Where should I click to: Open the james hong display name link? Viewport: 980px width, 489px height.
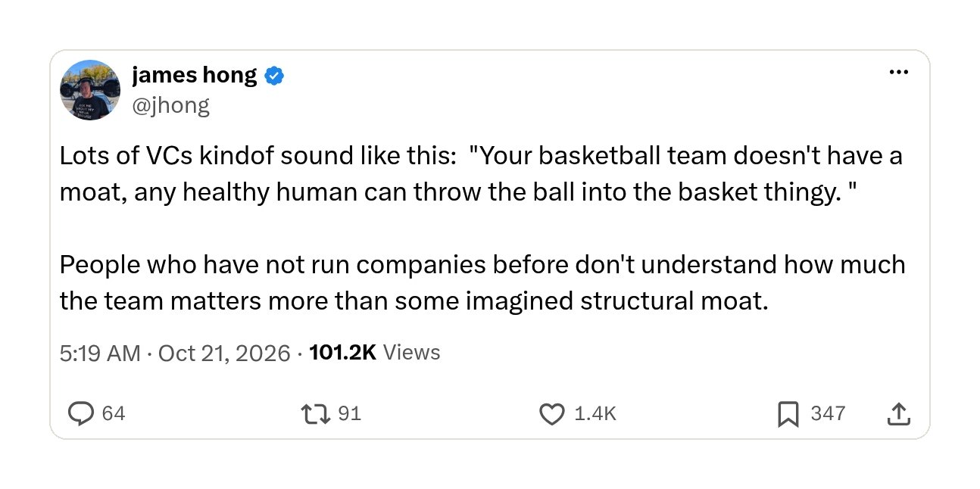click(195, 75)
